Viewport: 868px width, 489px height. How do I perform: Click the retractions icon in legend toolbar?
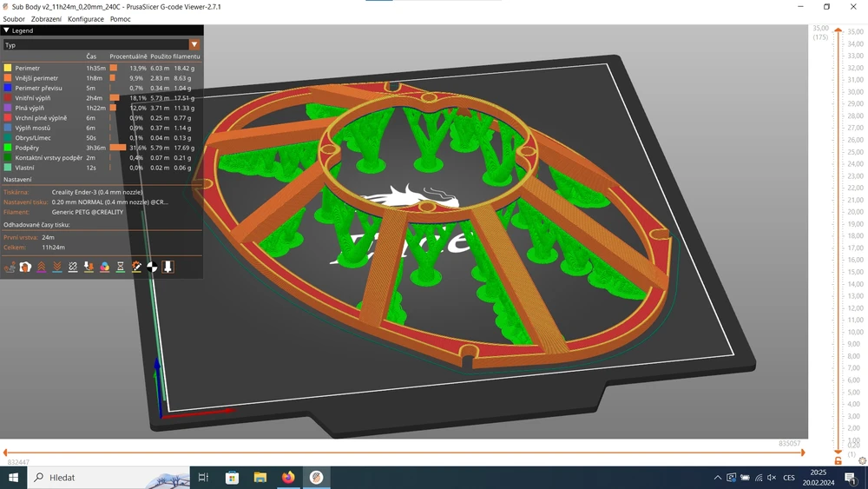coord(41,267)
